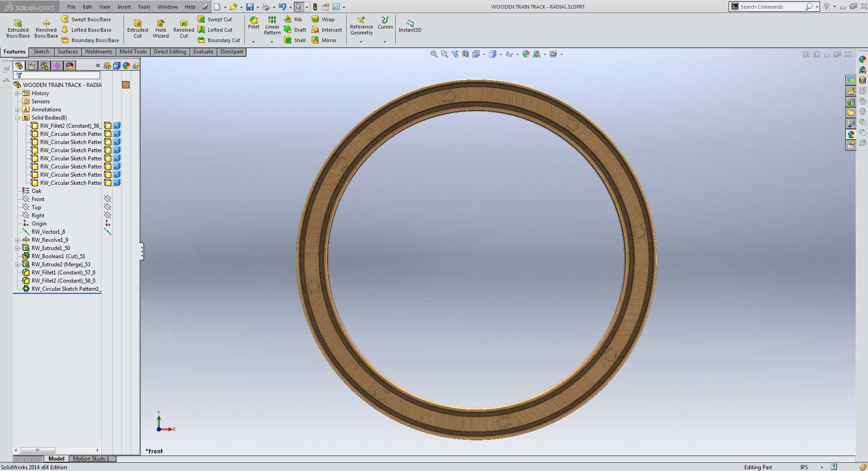Select the Revolved Boss/Base tool

coord(46,29)
